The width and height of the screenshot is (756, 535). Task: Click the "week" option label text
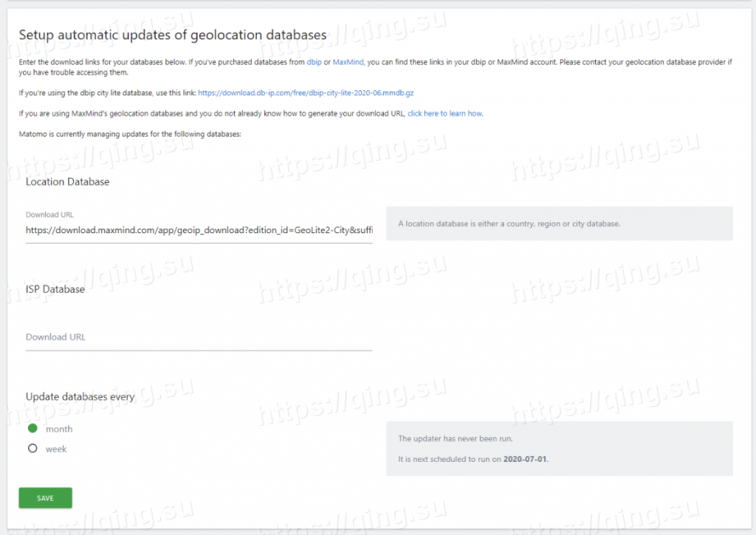point(56,449)
